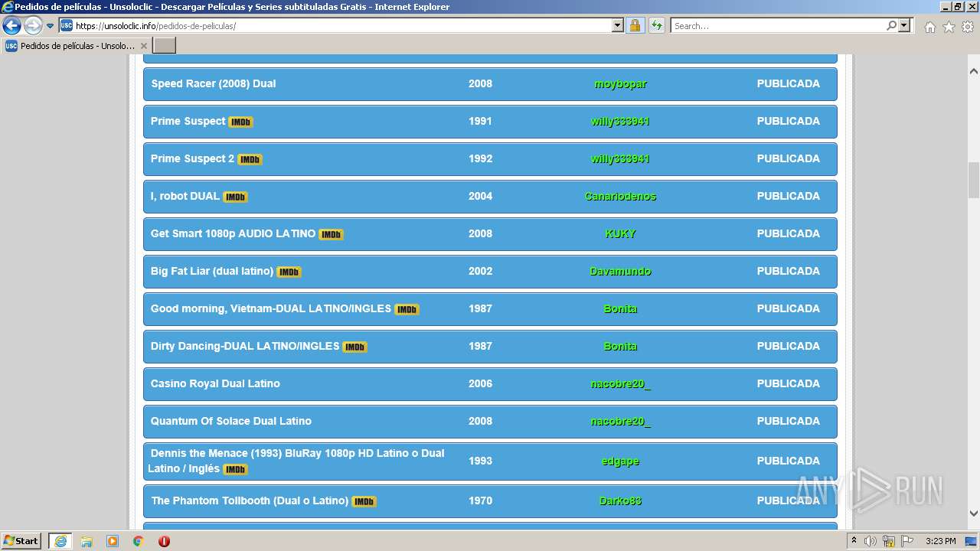Image resolution: width=980 pixels, height=551 pixels.
Task: Click the vertical scrollbar down arrow
Action: tap(974, 514)
